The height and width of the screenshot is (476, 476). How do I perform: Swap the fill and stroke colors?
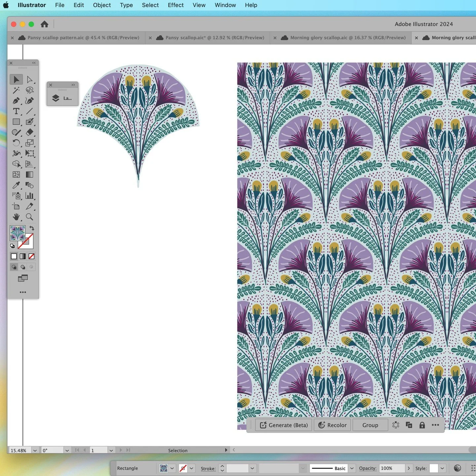coord(32,228)
